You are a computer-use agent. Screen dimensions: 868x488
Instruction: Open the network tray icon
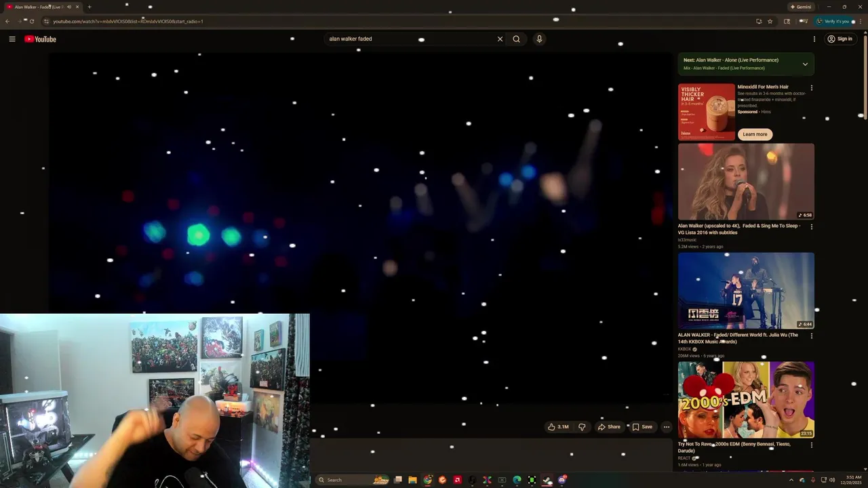(823, 480)
